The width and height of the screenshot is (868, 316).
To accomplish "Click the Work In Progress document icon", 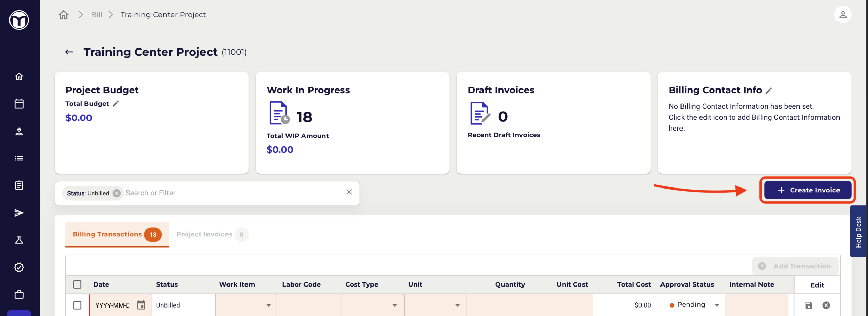I will pyautogui.click(x=279, y=113).
